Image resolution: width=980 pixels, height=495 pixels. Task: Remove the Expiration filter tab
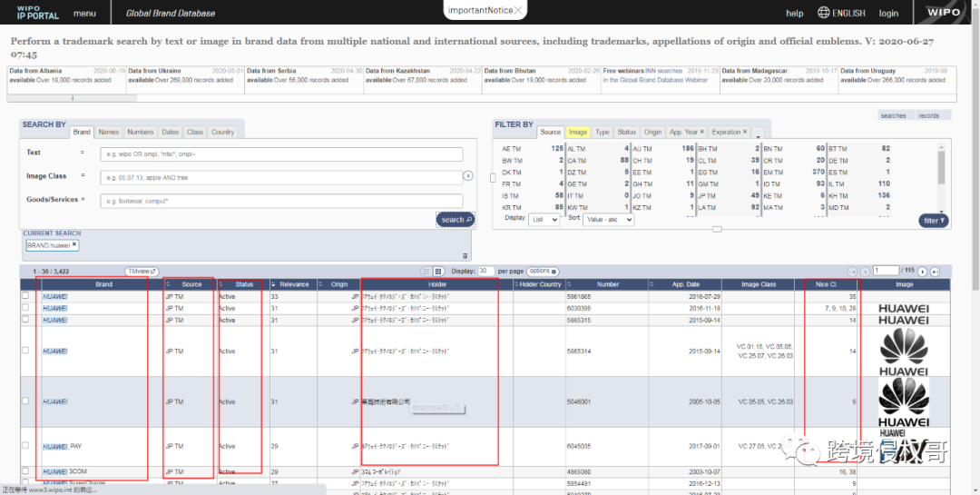coord(744,132)
